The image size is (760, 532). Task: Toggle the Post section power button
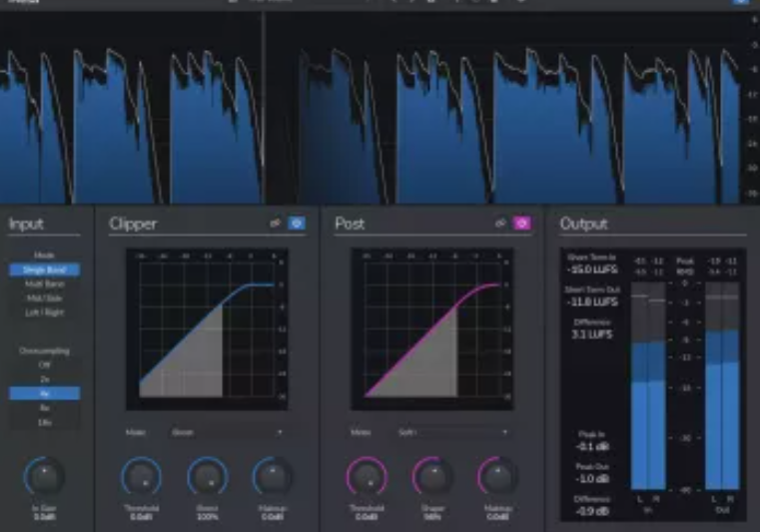(x=521, y=224)
